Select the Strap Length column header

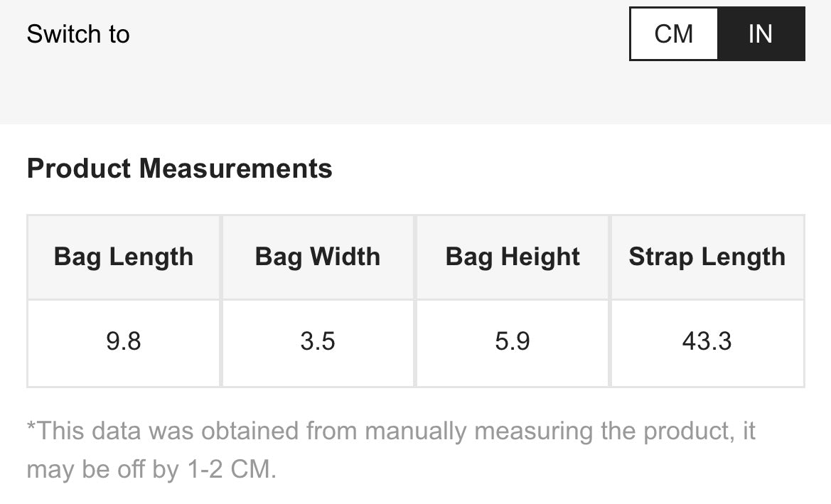707,257
